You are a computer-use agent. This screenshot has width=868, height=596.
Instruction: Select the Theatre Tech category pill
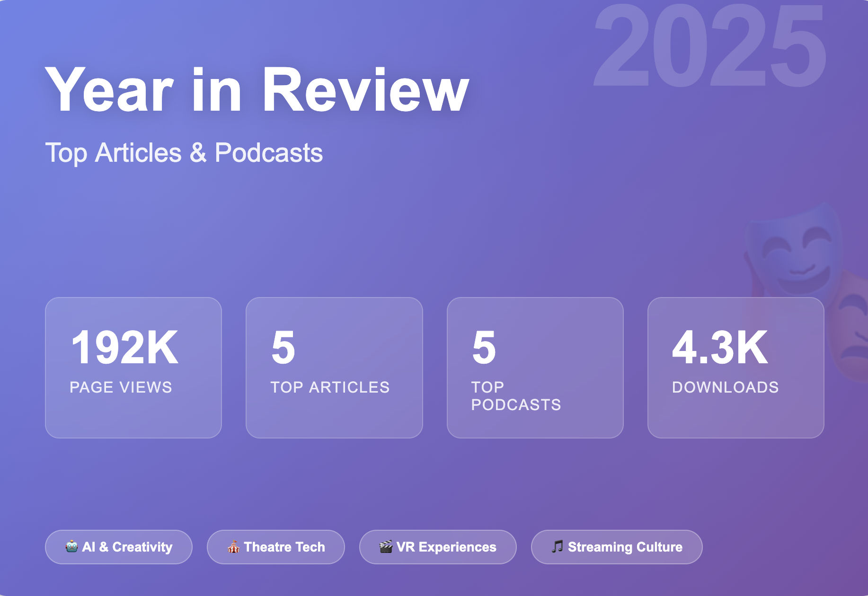[276, 547]
